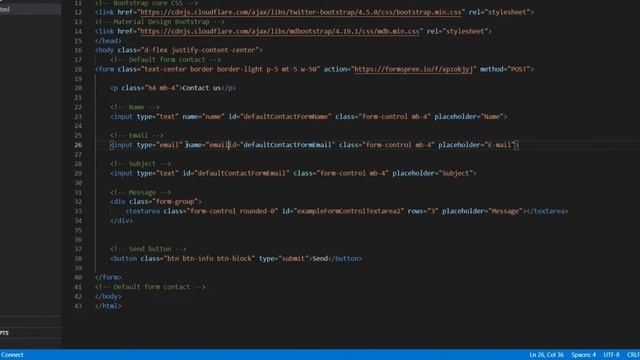Click the Connect item in status bar
Viewport: 640px width, 360px height.
tap(12, 355)
